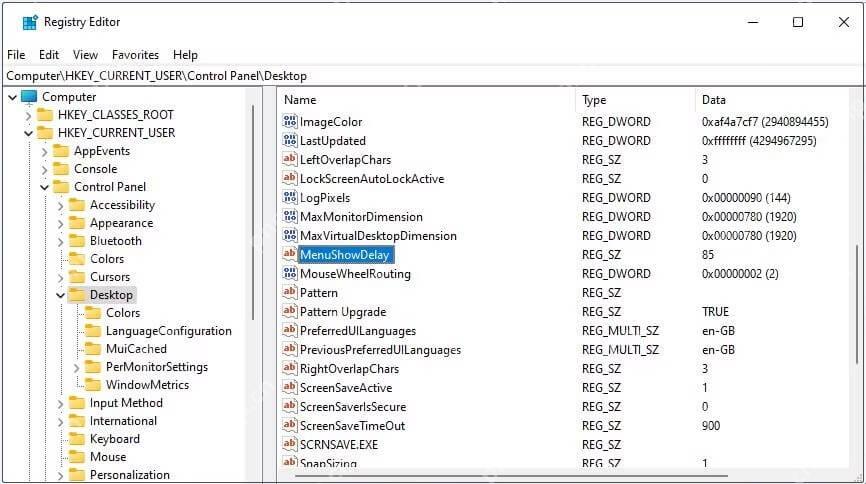
Task: Expand the AppEvents key
Action: coord(44,151)
